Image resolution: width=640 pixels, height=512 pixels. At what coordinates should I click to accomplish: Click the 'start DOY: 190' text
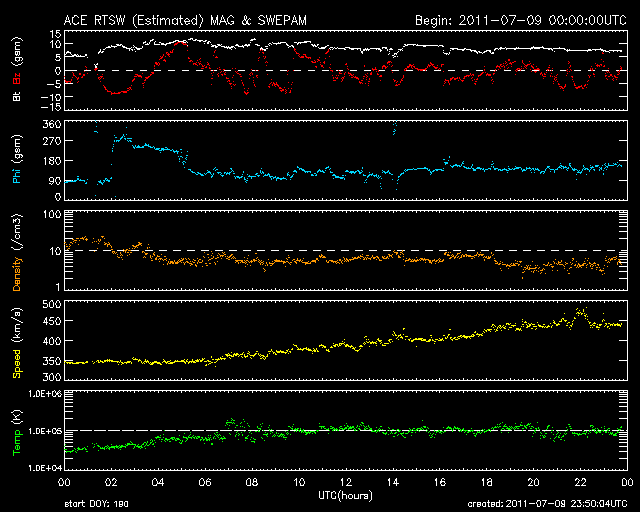96,504
